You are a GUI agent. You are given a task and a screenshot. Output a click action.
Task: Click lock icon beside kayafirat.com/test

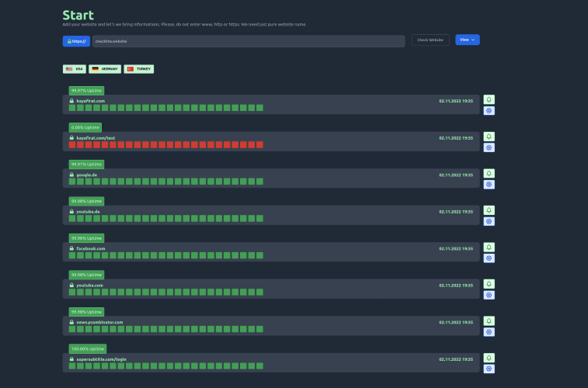(x=71, y=137)
